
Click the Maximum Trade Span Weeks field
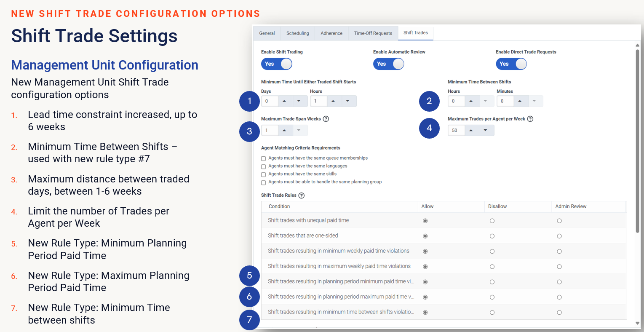270,131
